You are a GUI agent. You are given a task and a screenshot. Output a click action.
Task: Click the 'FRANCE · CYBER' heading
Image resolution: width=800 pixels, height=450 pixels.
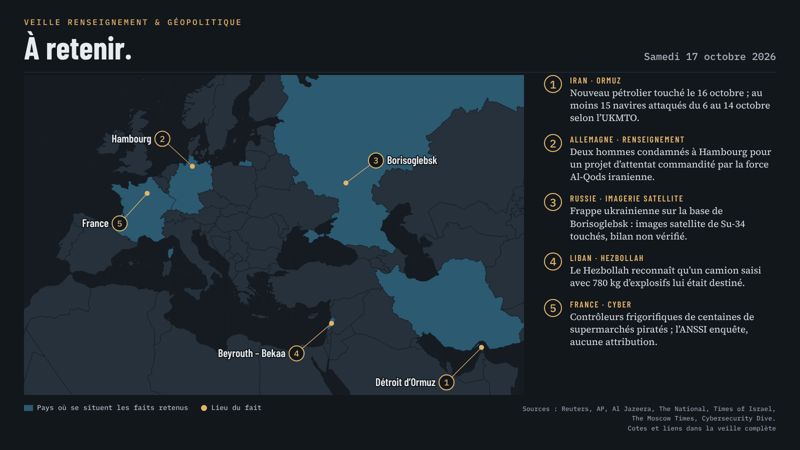pyautogui.click(x=601, y=305)
